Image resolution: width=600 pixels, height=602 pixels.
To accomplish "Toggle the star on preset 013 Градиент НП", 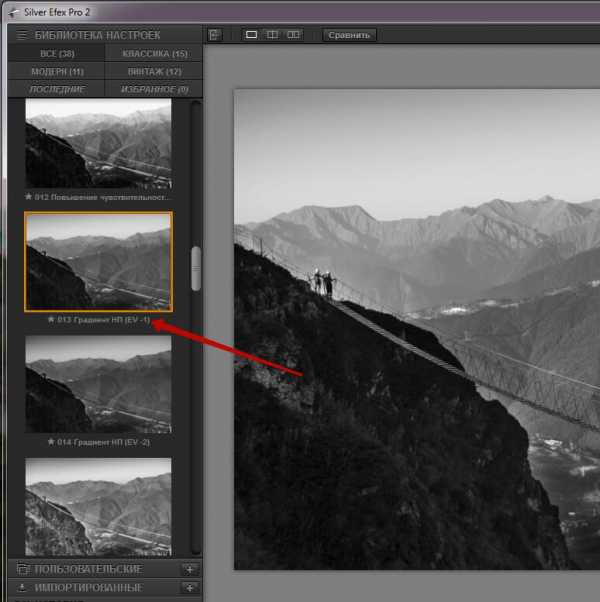I will (50, 319).
